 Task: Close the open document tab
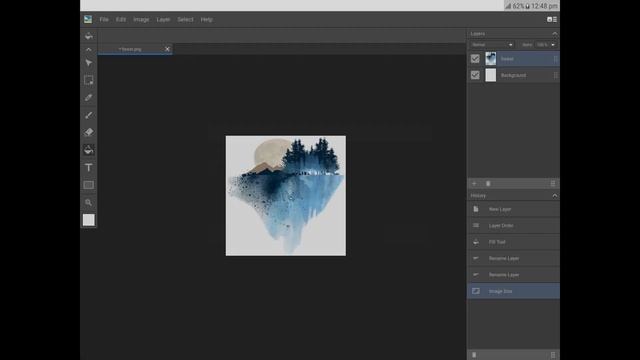(167, 49)
